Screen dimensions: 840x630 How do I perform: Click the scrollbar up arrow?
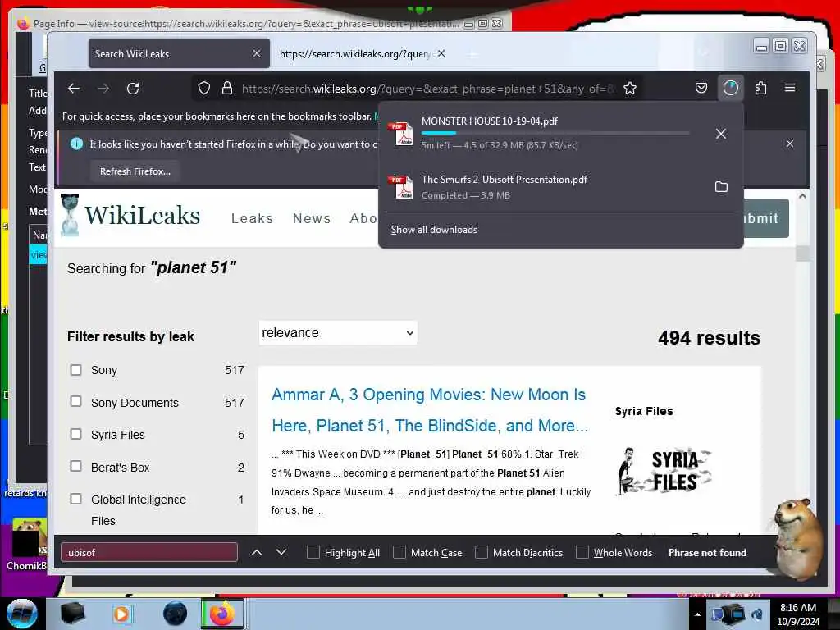click(802, 196)
